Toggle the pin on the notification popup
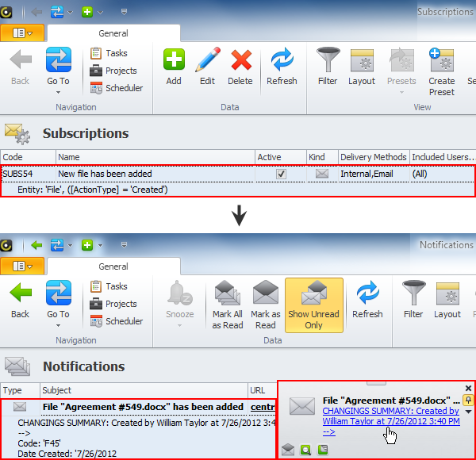 [x=468, y=401]
